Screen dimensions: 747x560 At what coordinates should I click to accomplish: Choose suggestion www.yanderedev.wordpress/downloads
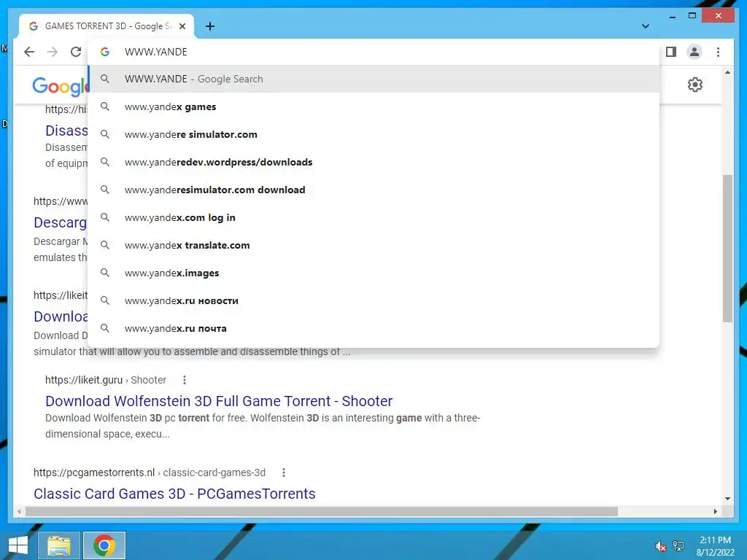tap(374, 162)
